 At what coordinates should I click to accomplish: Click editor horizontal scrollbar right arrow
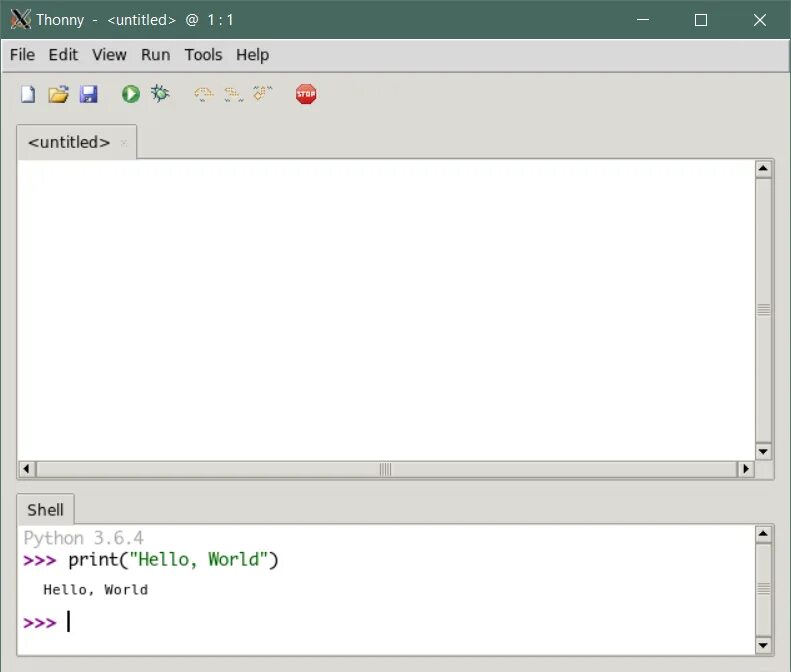click(746, 469)
